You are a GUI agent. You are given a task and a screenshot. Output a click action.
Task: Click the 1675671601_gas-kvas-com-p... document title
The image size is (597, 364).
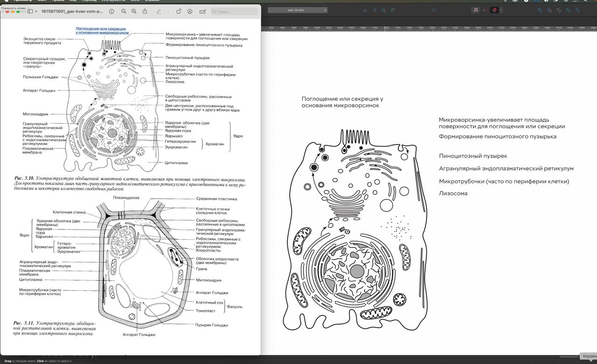[x=72, y=11]
